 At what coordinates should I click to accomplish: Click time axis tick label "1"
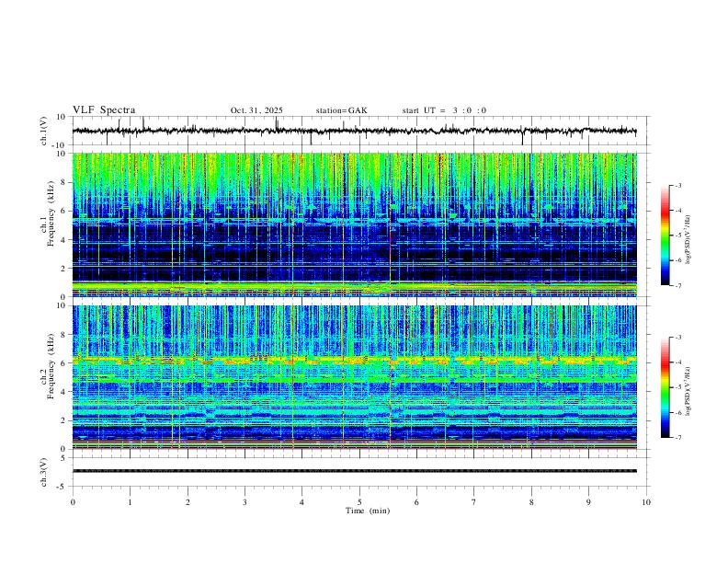[x=130, y=502]
